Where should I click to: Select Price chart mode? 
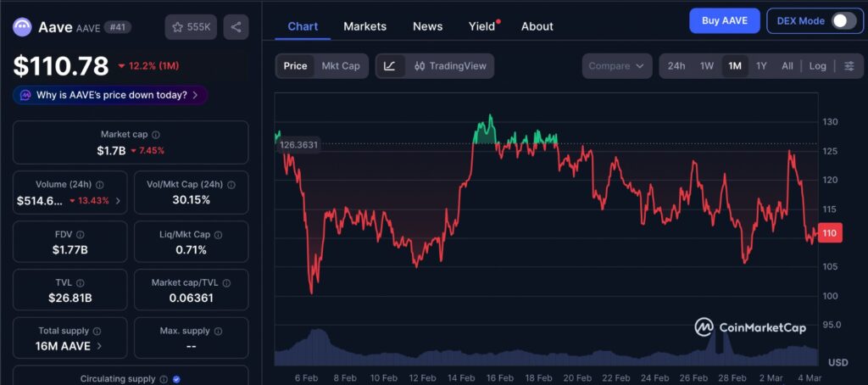click(295, 66)
